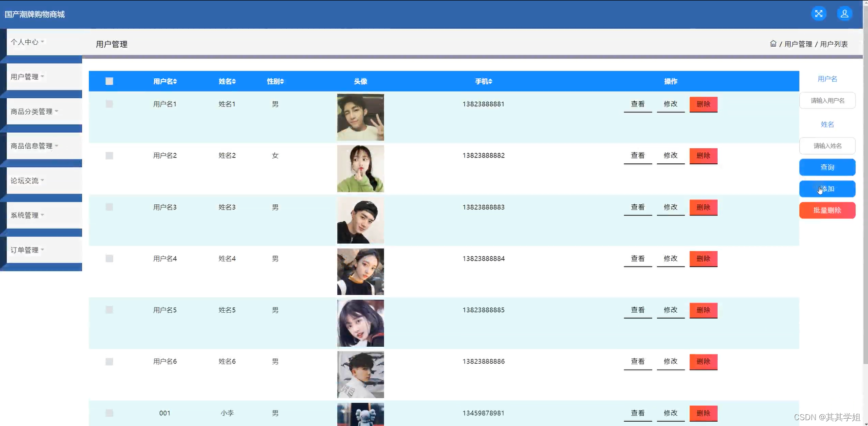Delete 用户名6 with 删除 button
868x426 pixels.
coord(703,362)
